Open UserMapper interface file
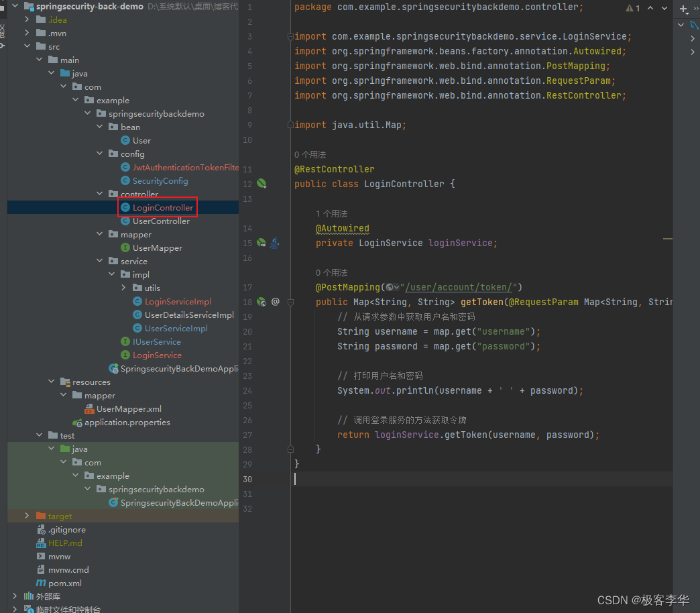700x613 pixels. point(152,247)
